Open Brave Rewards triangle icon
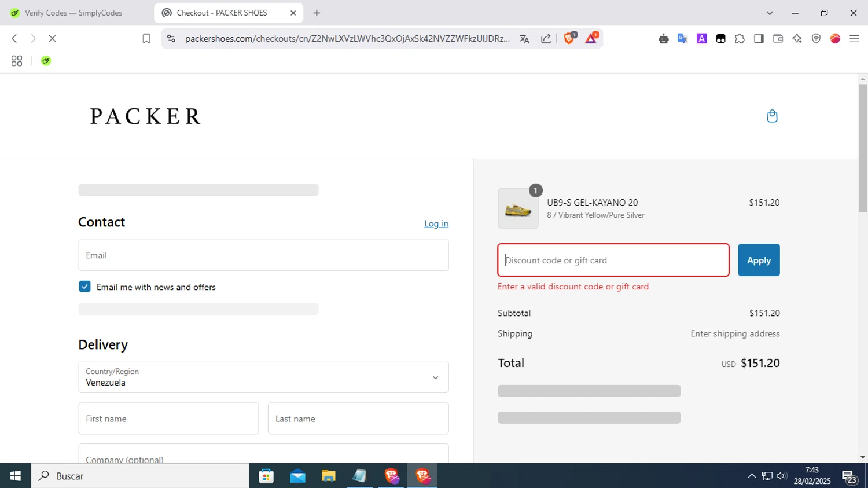Image resolution: width=868 pixels, height=488 pixels. click(591, 38)
